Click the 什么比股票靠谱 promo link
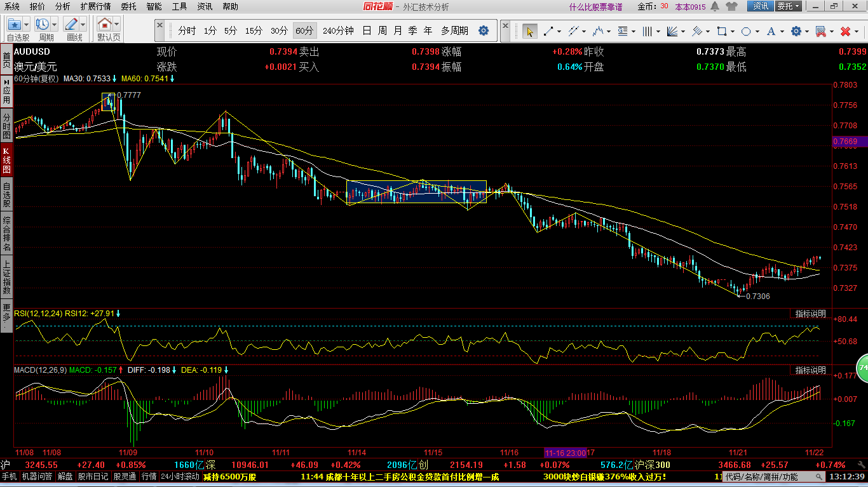 [595, 7]
